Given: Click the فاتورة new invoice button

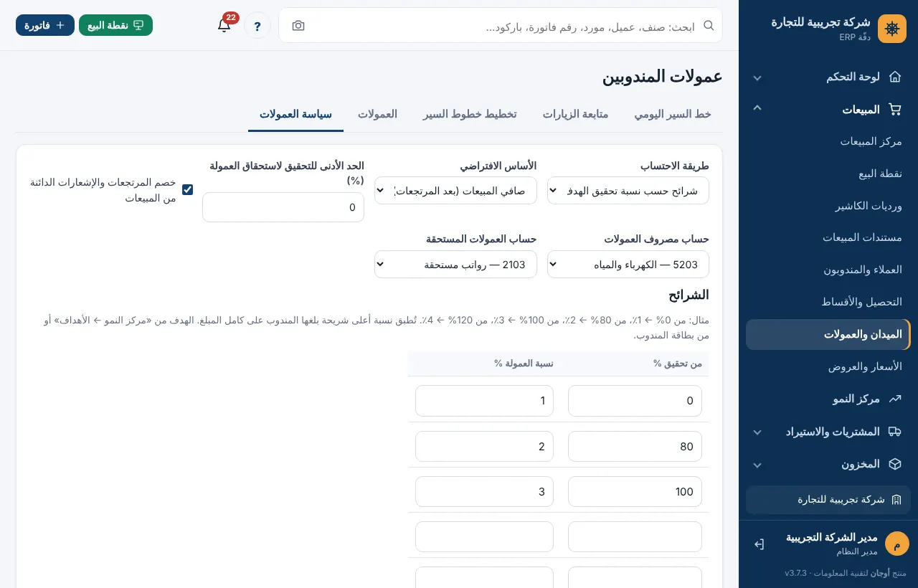Looking at the screenshot, I should point(45,25).
